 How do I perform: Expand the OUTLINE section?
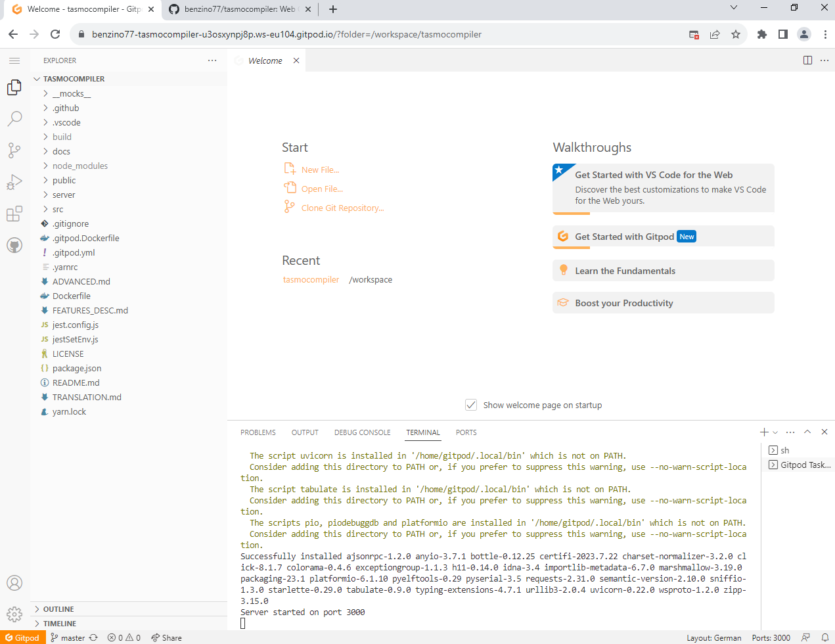click(129, 609)
